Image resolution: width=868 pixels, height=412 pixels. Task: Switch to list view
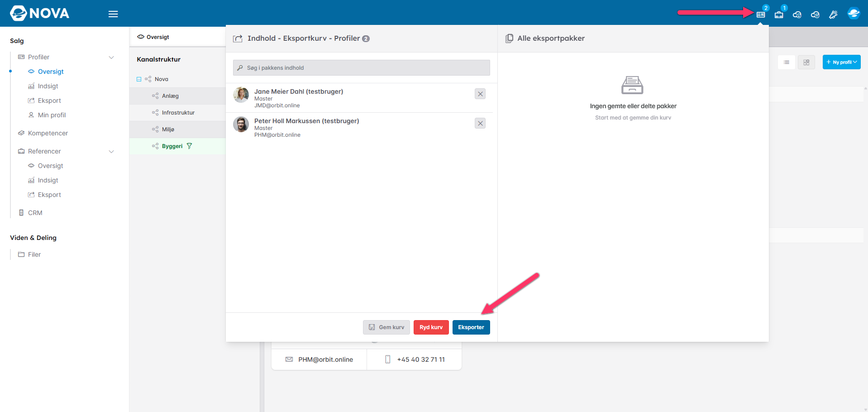coord(787,62)
